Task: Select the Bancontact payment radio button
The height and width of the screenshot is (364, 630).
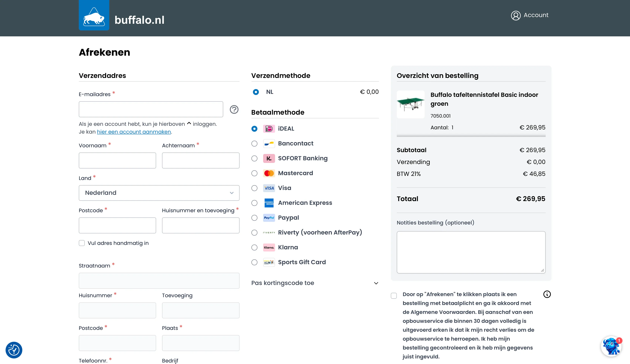Action: point(254,144)
